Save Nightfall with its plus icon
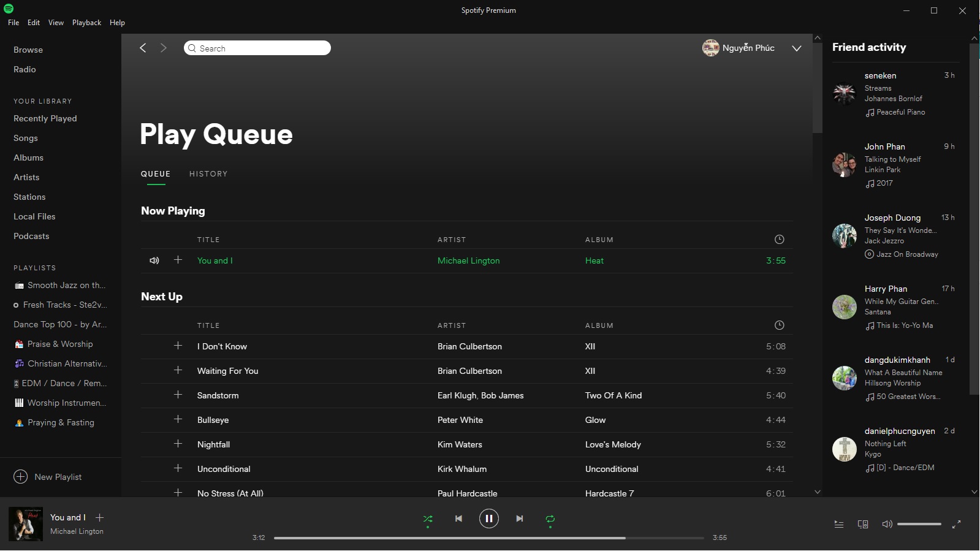The width and height of the screenshot is (980, 551). click(178, 444)
